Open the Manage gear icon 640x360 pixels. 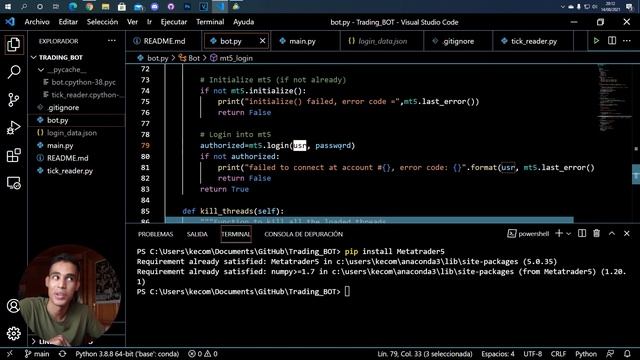point(13,333)
